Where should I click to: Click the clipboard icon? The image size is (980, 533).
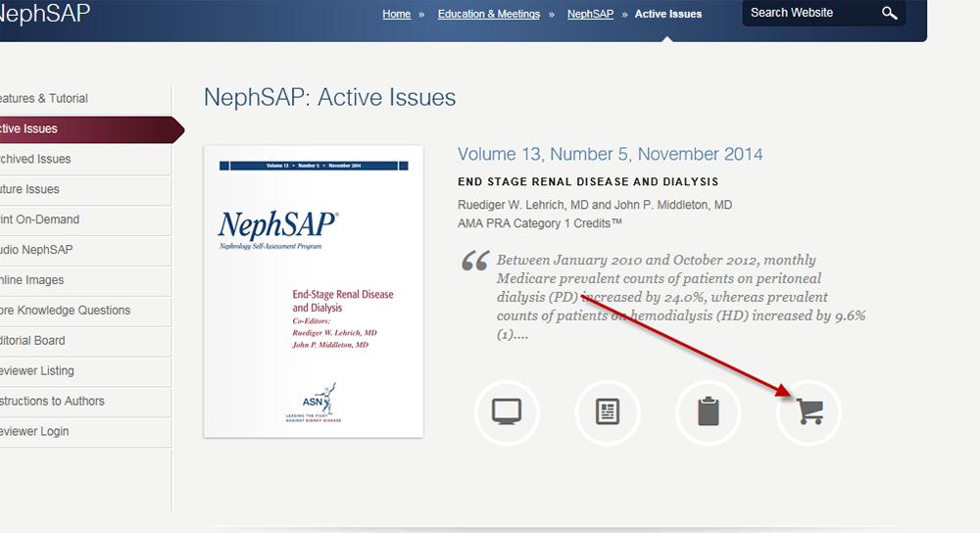point(709,412)
